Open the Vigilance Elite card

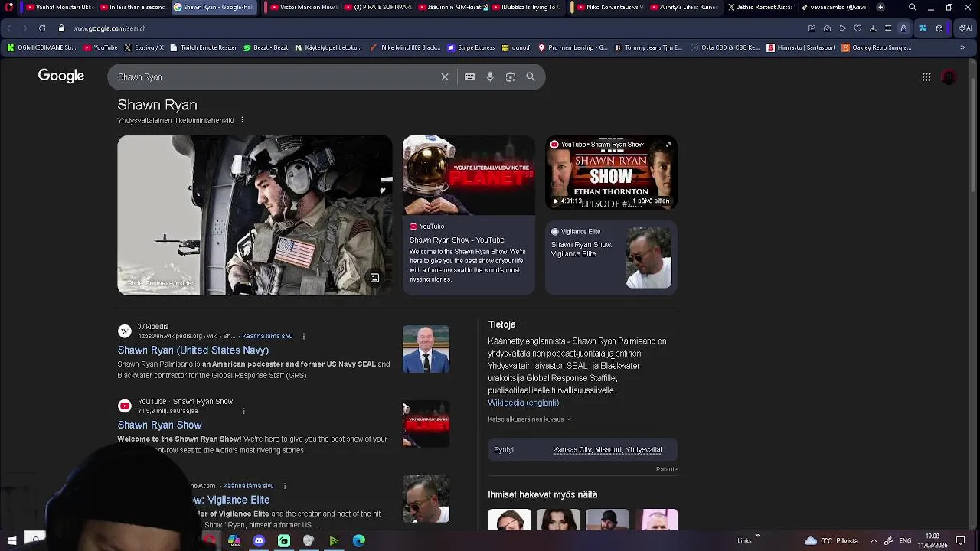pyautogui.click(x=611, y=257)
